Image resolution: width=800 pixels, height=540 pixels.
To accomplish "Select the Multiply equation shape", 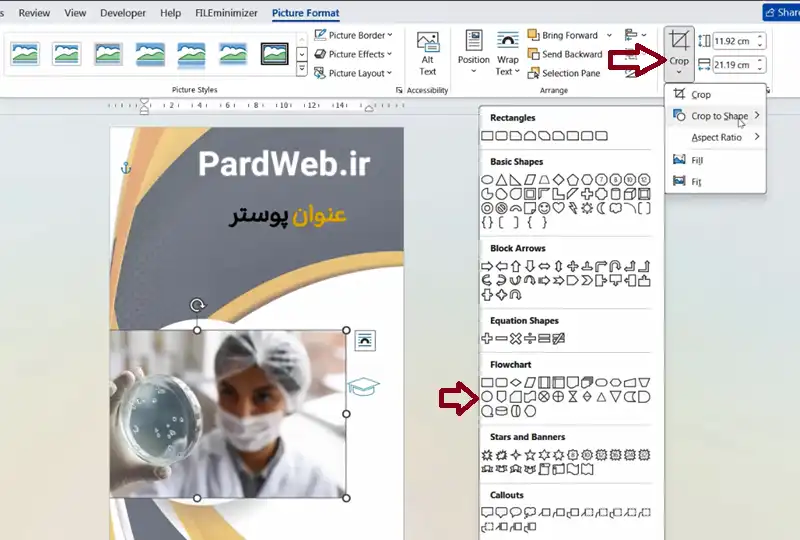I will click(516, 338).
